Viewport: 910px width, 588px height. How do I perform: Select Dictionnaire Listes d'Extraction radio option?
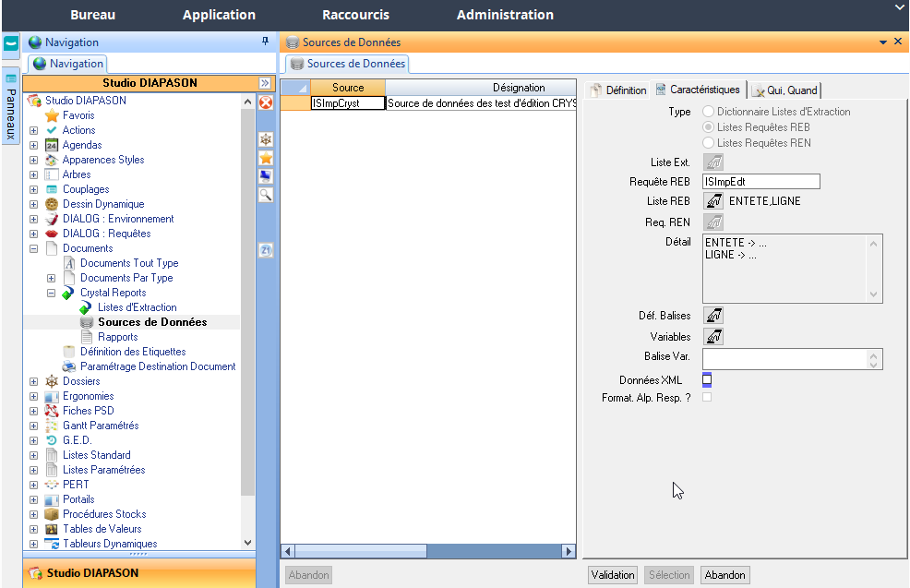708,112
